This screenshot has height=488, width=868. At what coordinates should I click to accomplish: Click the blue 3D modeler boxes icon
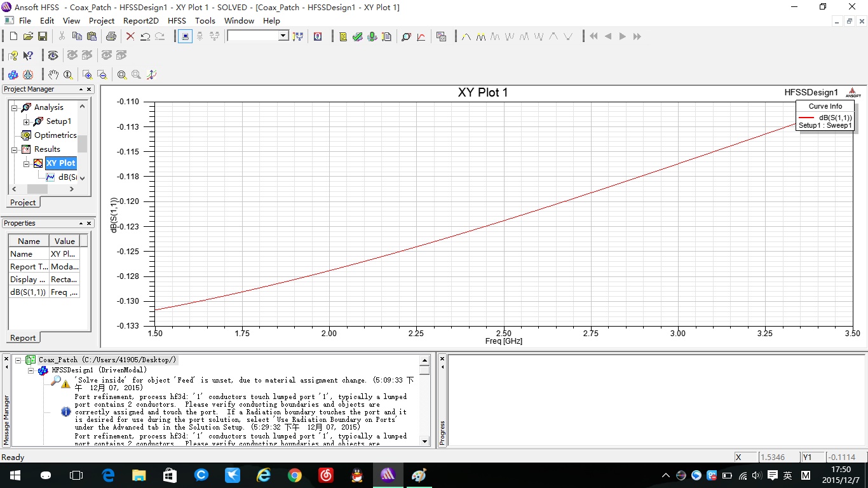pyautogui.click(x=13, y=74)
